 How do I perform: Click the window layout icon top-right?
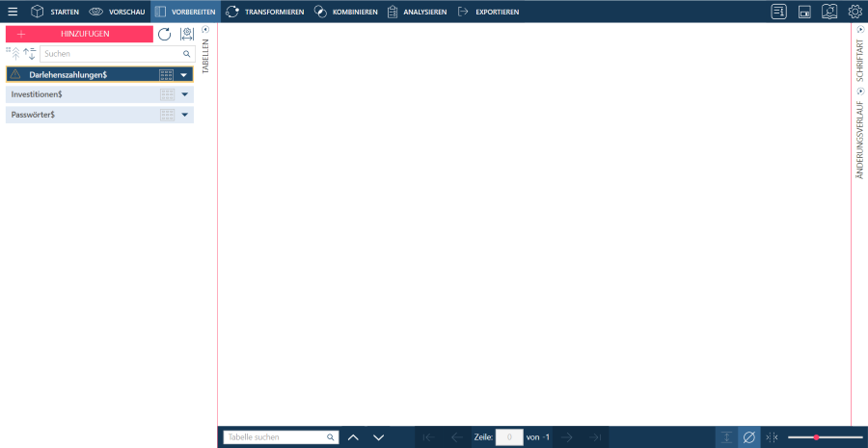804,13
